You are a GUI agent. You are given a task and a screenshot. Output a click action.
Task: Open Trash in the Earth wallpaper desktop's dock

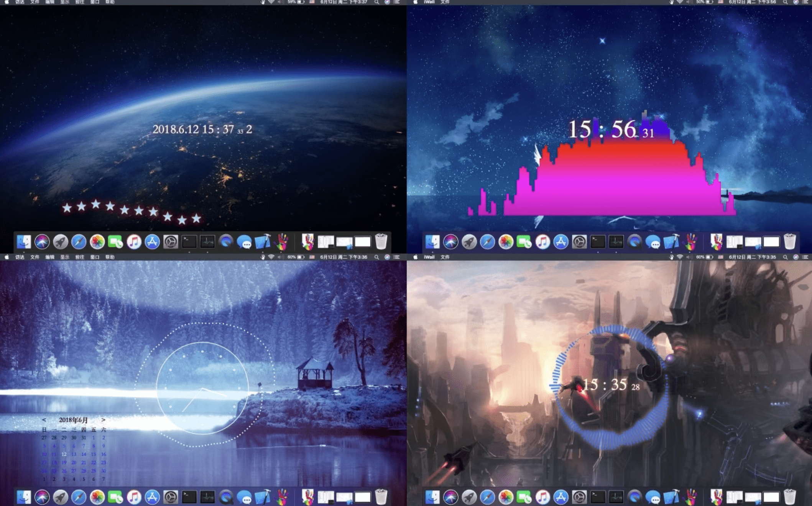click(381, 242)
